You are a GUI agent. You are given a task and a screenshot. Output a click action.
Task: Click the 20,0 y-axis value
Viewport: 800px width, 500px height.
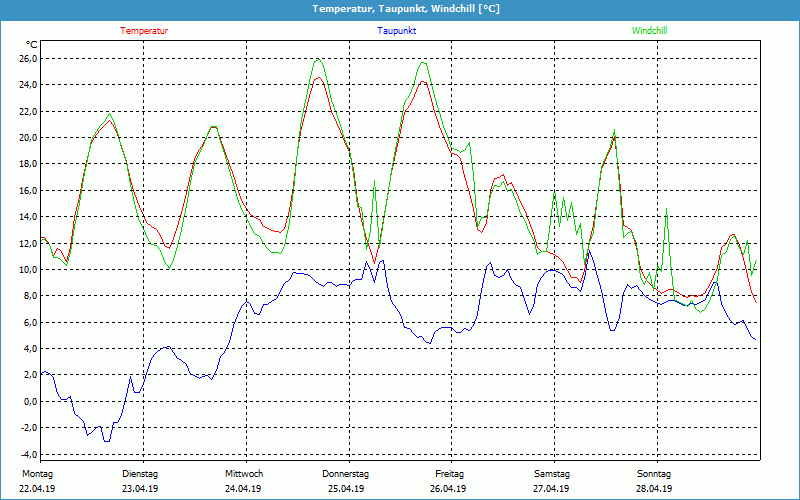pos(28,137)
